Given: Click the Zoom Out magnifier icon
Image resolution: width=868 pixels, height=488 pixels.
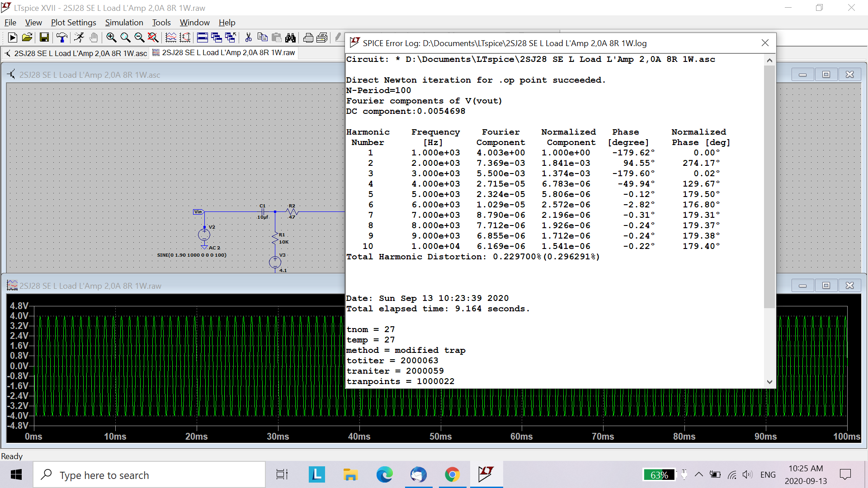Looking at the screenshot, I should pyautogui.click(x=139, y=38).
